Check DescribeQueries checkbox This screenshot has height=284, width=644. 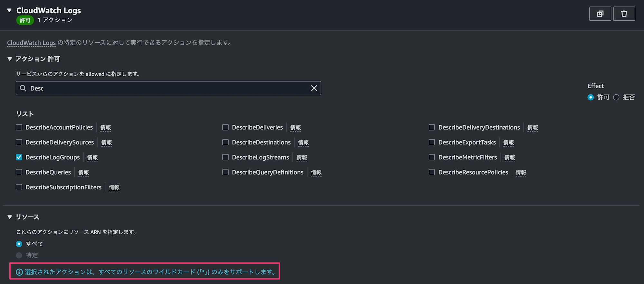19,172
